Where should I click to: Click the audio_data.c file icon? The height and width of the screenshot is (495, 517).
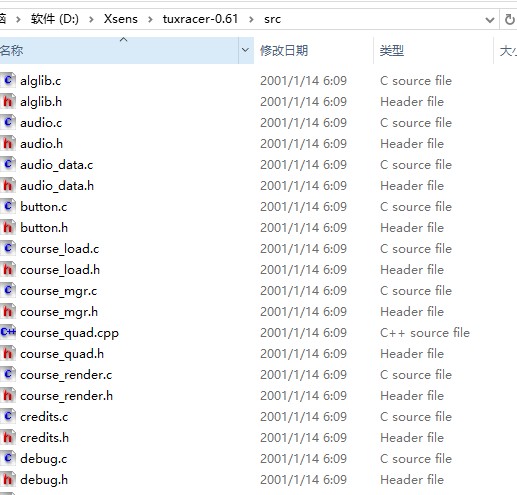pos(8,164)
